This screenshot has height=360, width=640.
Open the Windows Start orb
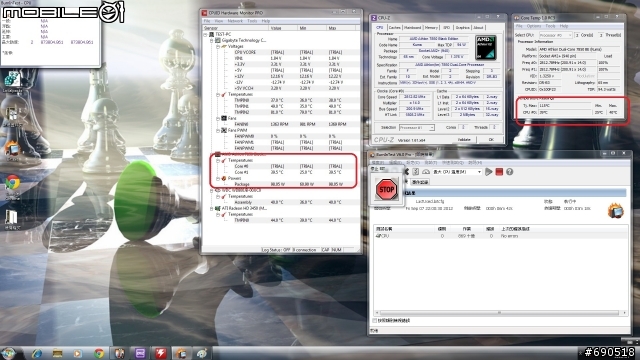click(x=9, y=353)
